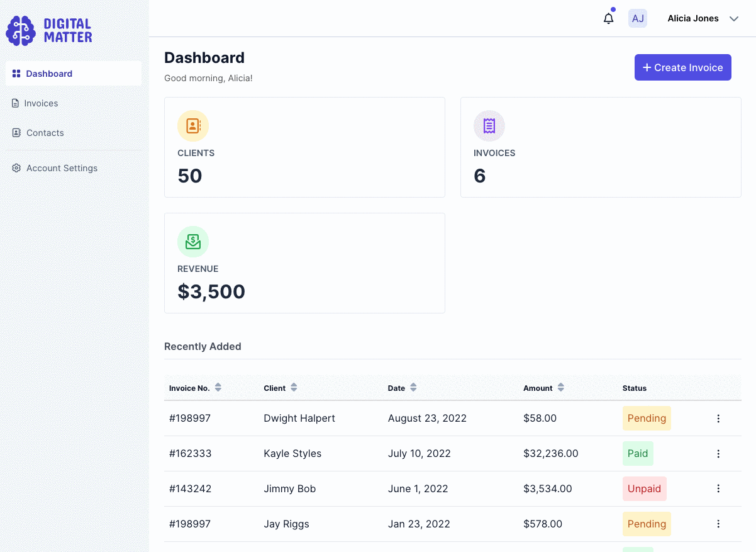This screenshot has width=756, height=552.
Task: Click amount $58.00
Action: click(540, 418)
